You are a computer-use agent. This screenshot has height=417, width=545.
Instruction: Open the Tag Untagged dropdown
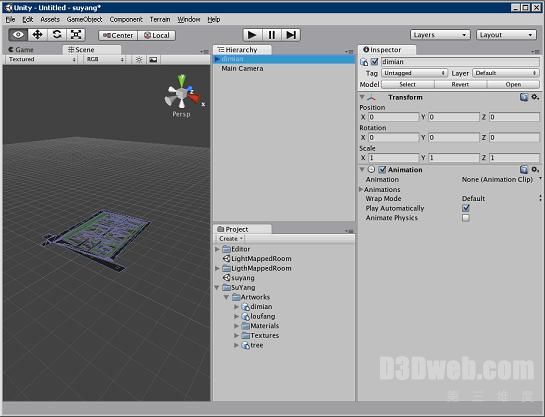414,73
